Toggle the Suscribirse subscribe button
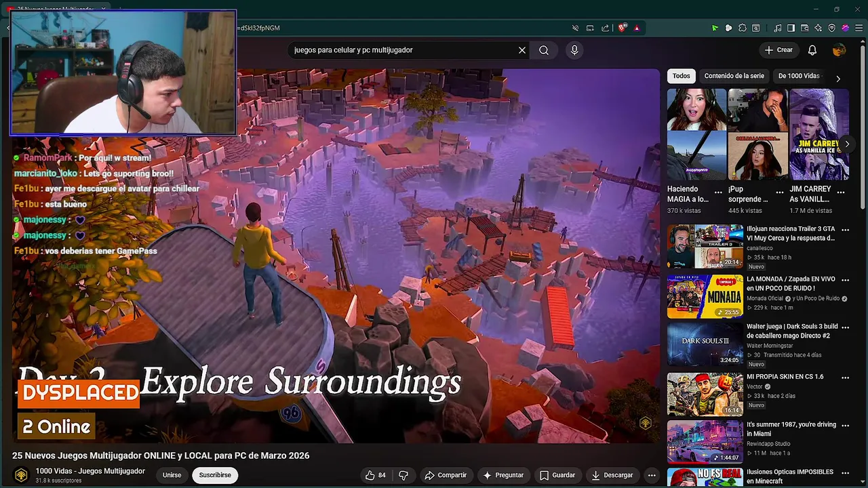The image size is (868, 488). pos(215,475)
